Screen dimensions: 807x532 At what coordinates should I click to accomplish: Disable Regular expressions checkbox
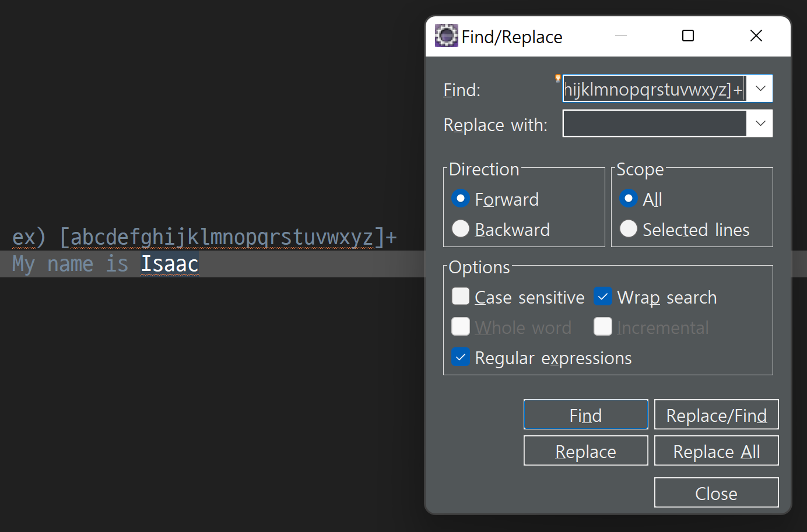(461, 357)
